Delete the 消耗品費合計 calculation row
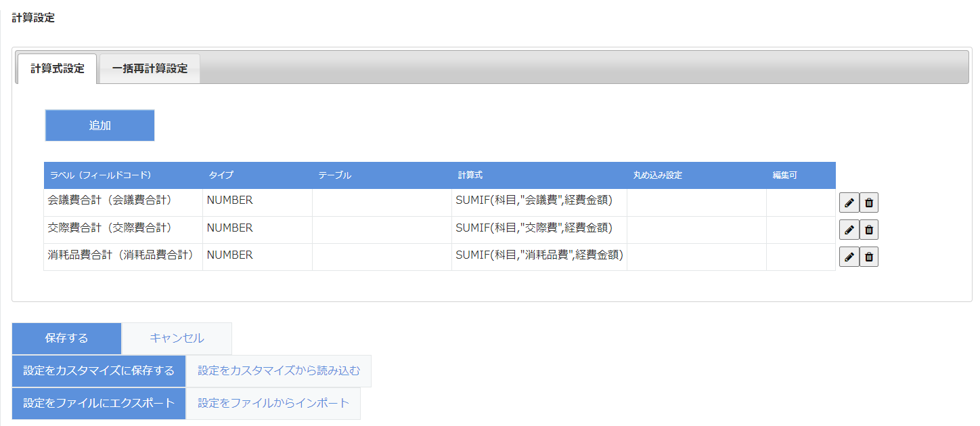 [869, 257]
